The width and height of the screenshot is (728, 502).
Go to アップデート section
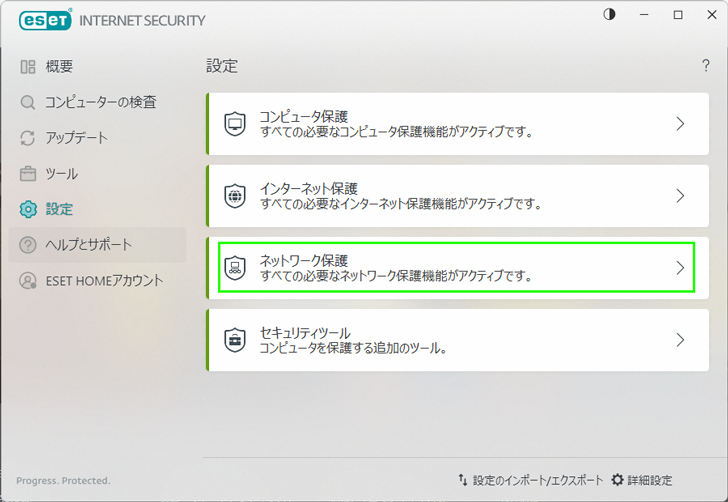click(x=77, y=138)
